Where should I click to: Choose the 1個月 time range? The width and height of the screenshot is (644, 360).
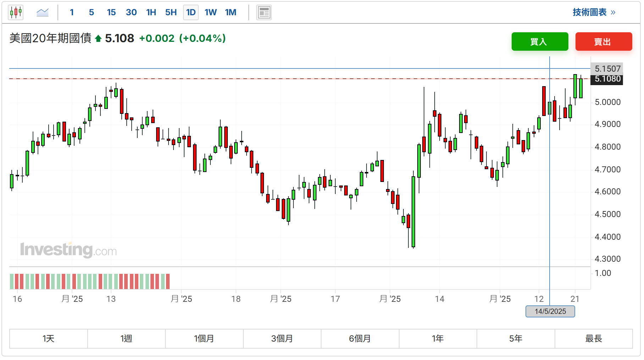tap(204, 339)
